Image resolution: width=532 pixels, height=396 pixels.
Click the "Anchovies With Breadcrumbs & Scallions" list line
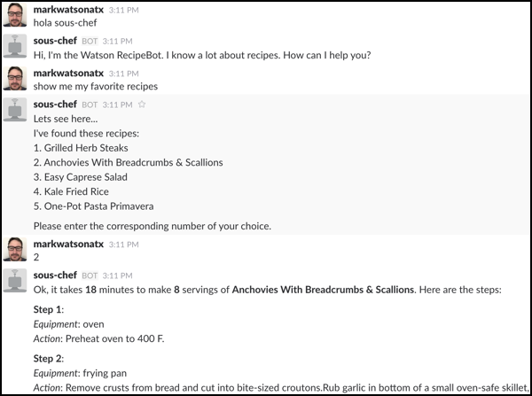tap(129, 162)
